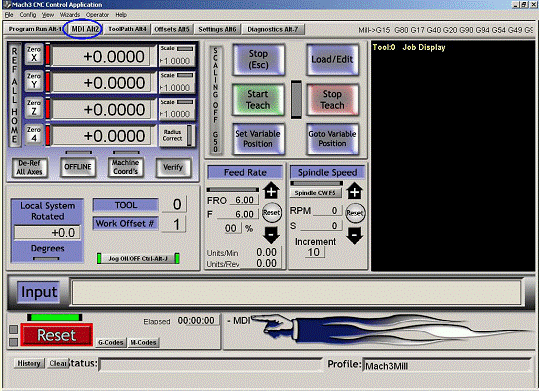Screen dimensions: 539x391
Task: Toggle the OFFLINE mode button
Action: (78, 167)
